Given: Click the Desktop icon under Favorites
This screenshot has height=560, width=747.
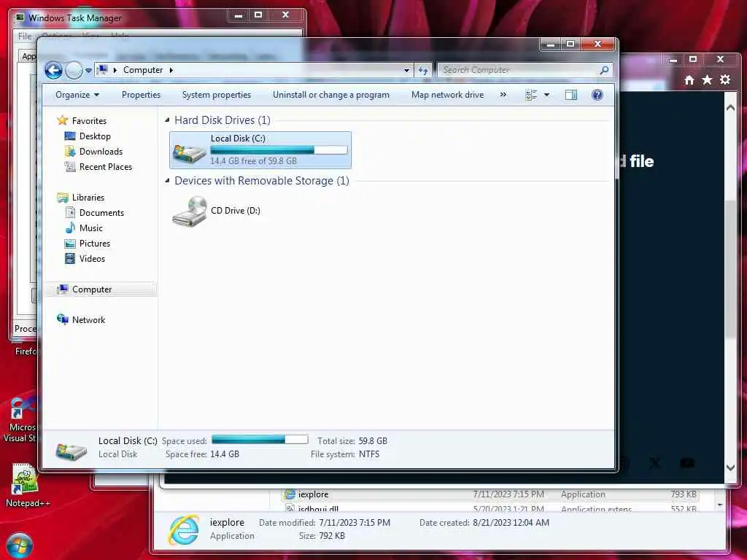Looking at the screenshot, I should coord(70,136).
